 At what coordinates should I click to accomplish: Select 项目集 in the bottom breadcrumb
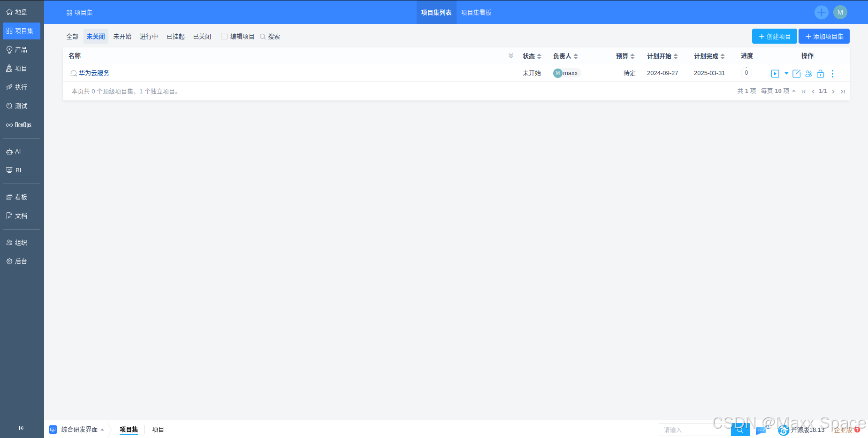coord(129,430)
